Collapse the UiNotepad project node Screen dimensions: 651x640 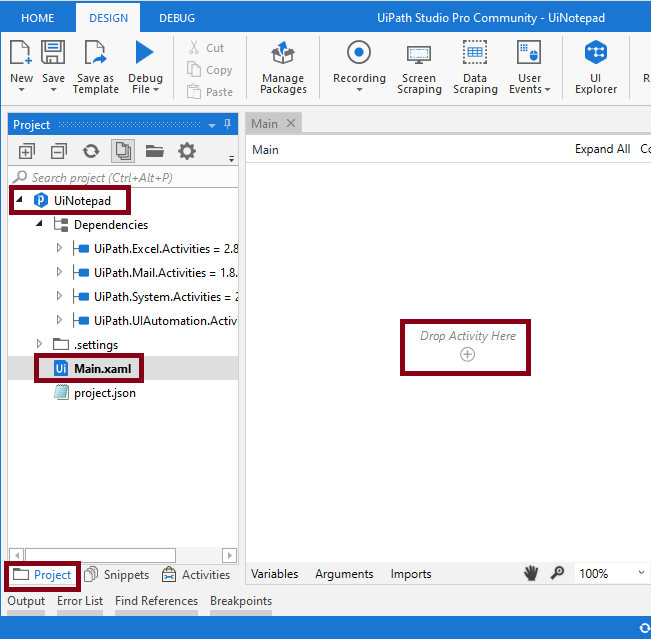[x=19, y=200]
